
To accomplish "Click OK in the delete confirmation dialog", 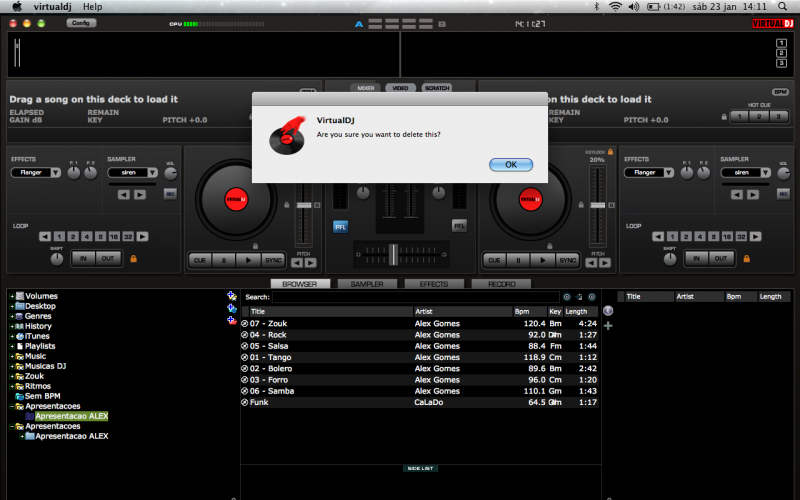I will point(510,164).
